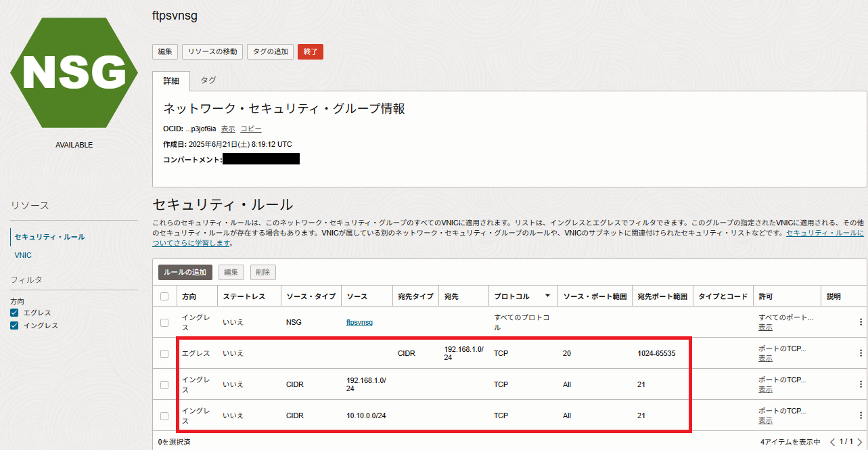Check the 10.10.0.0/24 ingress rule checkbox
The image size is (868, 450).
tap(164, 415)
